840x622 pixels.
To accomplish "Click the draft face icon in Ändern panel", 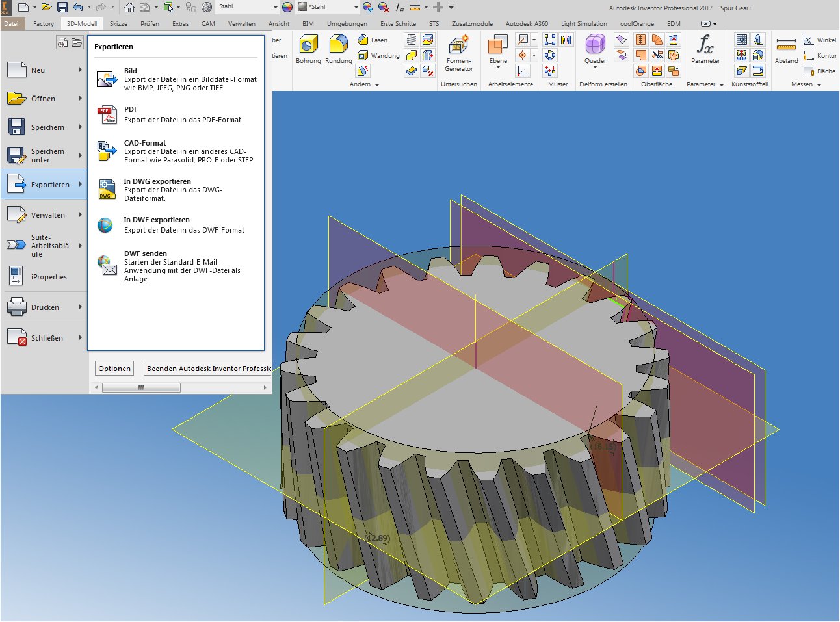I will click(363, 71).
